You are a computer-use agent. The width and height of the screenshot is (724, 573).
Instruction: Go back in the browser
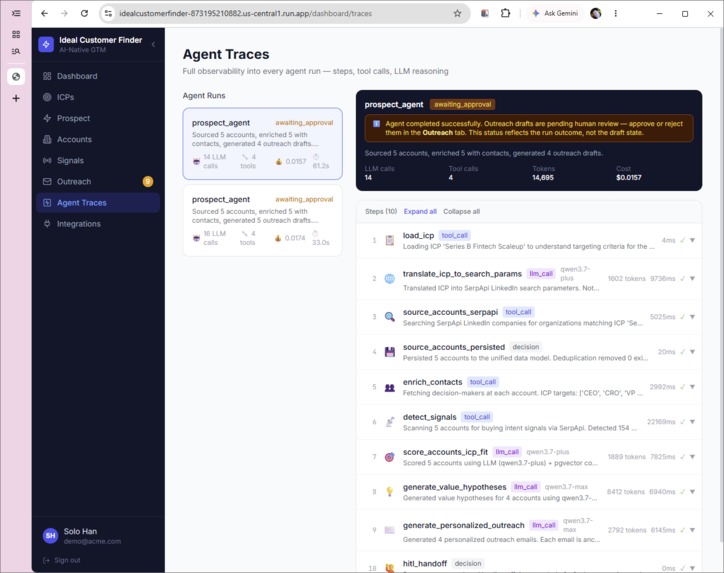coord(44,13)
